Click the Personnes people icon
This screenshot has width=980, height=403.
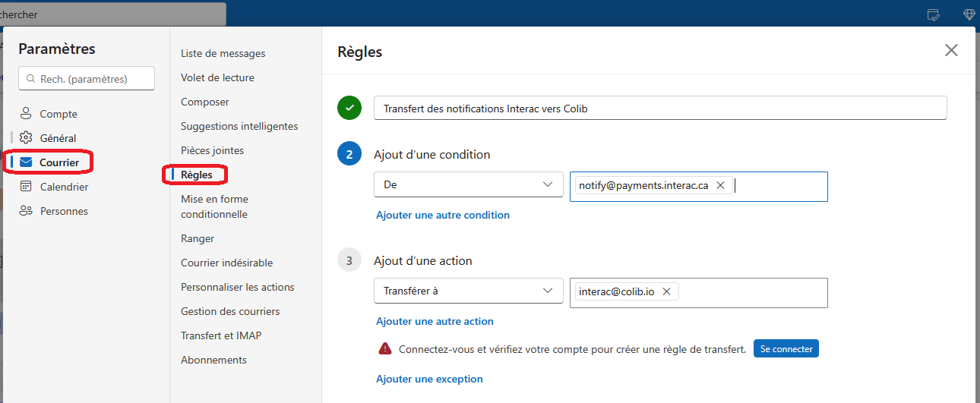point(26,211)
